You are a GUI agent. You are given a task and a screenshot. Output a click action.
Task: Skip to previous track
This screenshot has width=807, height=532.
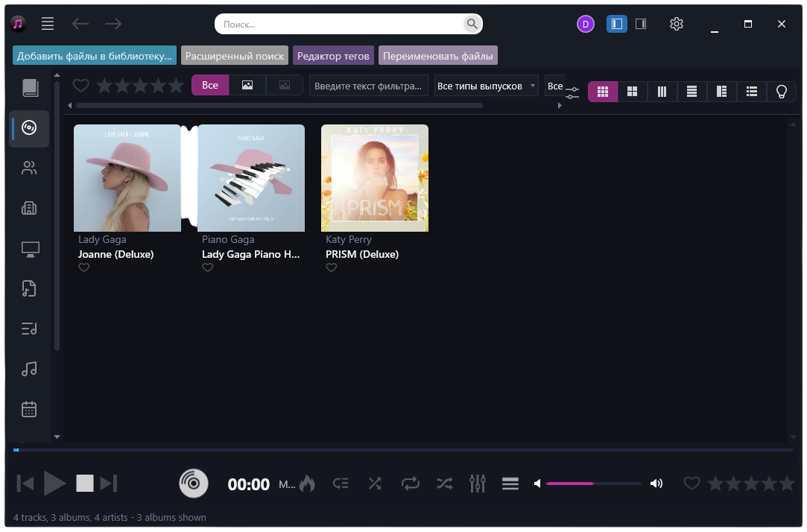point(25,484)
